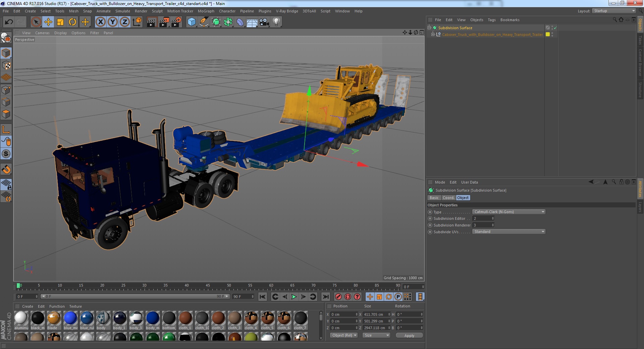Viewport: 644px width, 349px height.
Task: Open the Cameras viewport menu
Action: (42, 33)
